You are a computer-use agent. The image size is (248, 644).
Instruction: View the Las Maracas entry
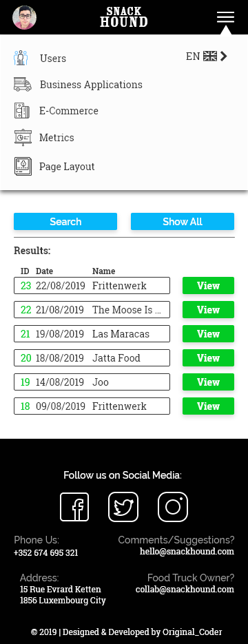pos(208,334)
